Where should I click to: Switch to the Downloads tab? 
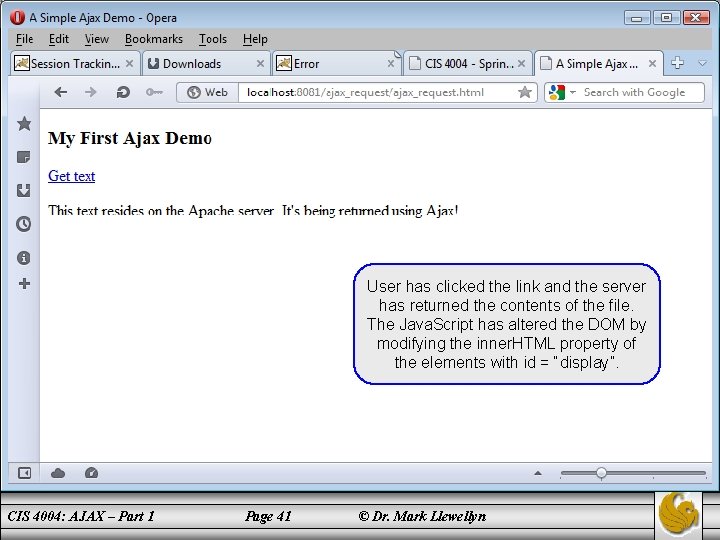(x=206, y=63)
